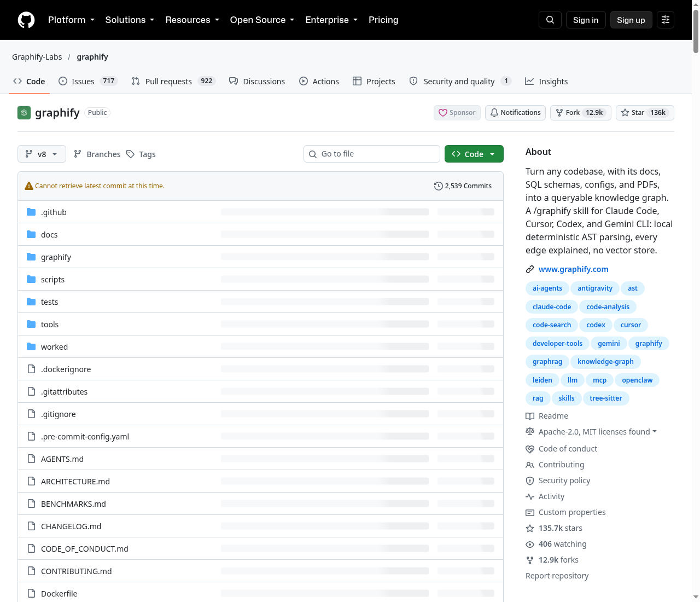The image size is (700, 602).
Task: Click the pulse icon next to Activity
Action: [x=530, y=496]
